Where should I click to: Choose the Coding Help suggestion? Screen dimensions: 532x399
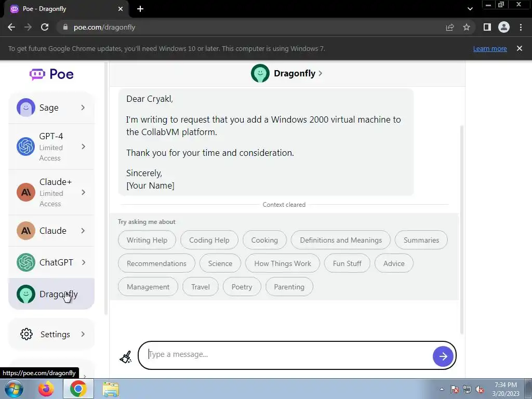coord(209,240)
